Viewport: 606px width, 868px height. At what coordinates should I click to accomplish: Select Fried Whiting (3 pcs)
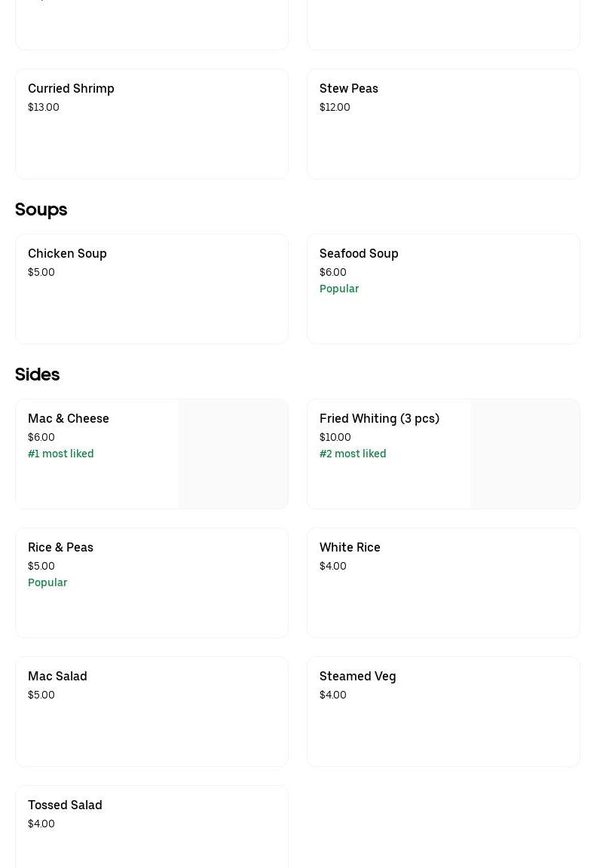coord(379,419)
